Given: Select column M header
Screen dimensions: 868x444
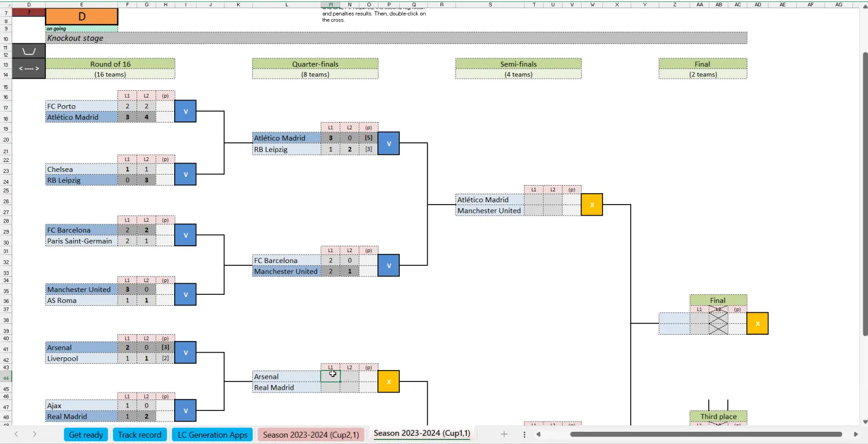Looking at the screenshot, I should point(330,4).
